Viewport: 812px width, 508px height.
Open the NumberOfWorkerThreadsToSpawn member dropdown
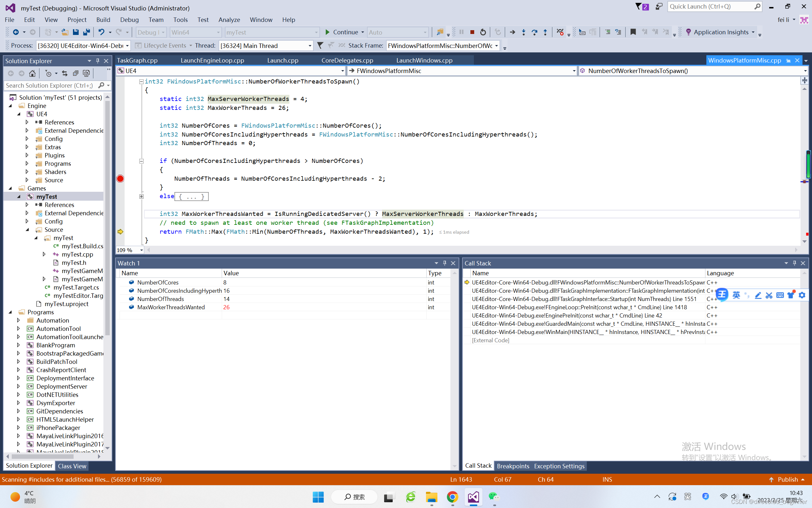click(805, 71)
